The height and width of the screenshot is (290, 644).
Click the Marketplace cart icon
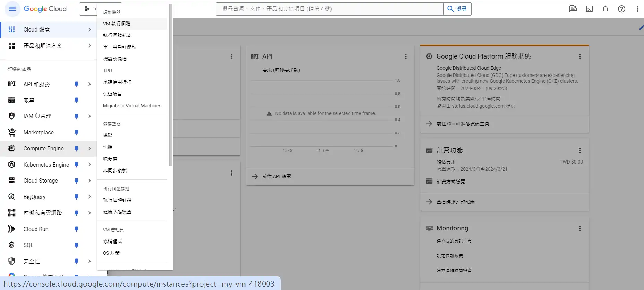click(12, 132)
